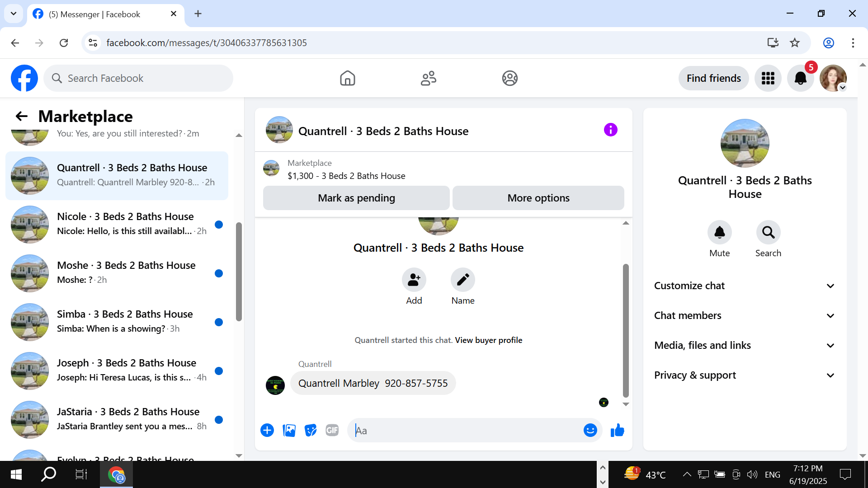This screenshot has width=868, height=488.
Task: Open the Chrome tab search dropdown
Action: click(x=14, y=14)
